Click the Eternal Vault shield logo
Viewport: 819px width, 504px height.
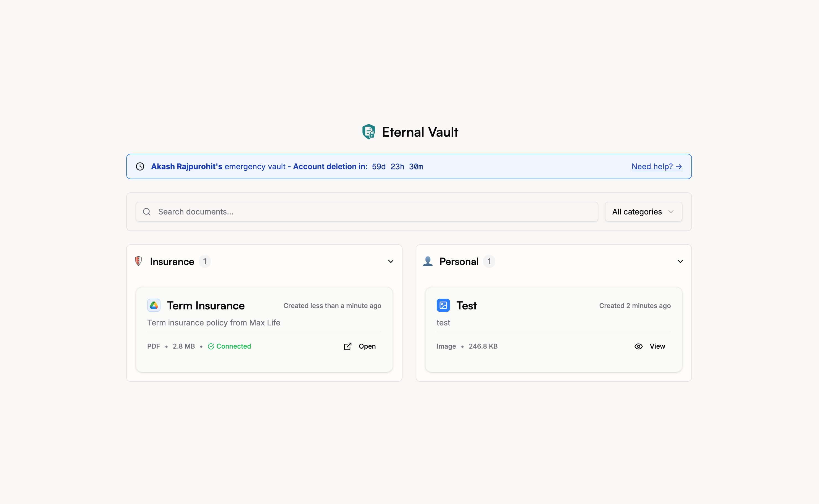pos(369,132)
